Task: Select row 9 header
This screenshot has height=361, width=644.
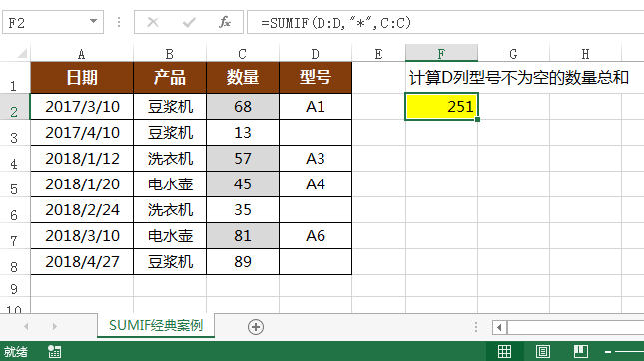Action: 14,286
